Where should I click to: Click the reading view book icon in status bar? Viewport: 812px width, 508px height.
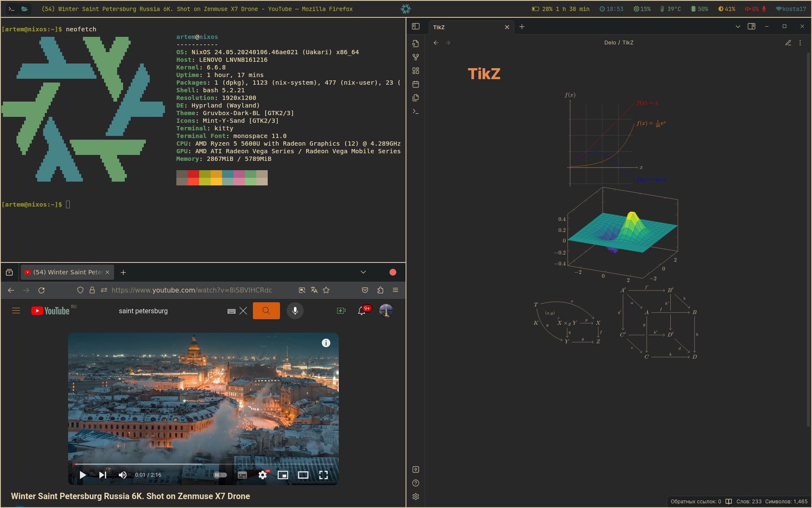pos(729,501)
